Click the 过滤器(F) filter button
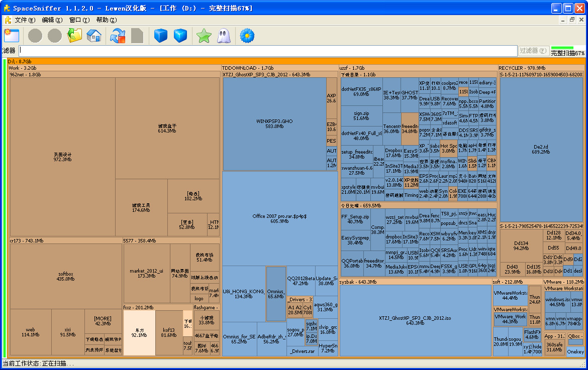588x370 pixels. click(533, 51)
